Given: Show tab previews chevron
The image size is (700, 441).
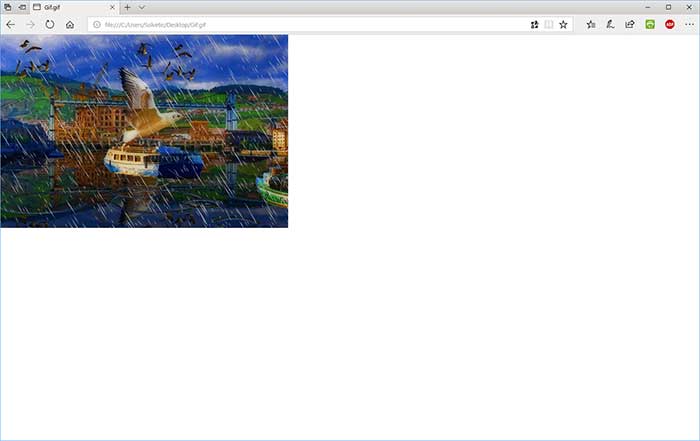Looking at the screenshot, I should (x=142, y=7).
